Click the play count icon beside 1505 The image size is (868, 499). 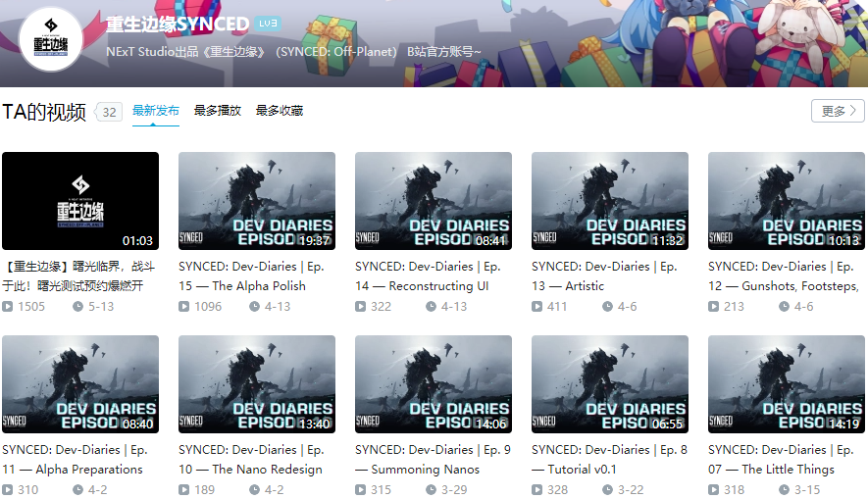[7, 307]
